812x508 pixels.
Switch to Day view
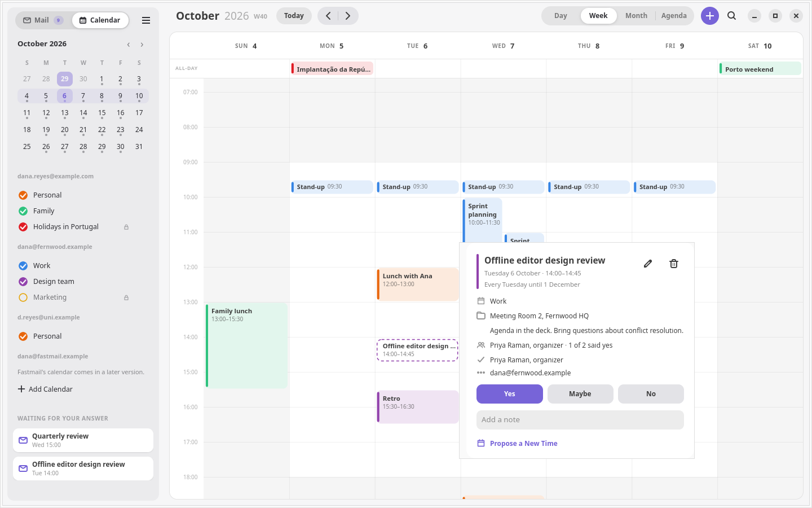[561, 16]
